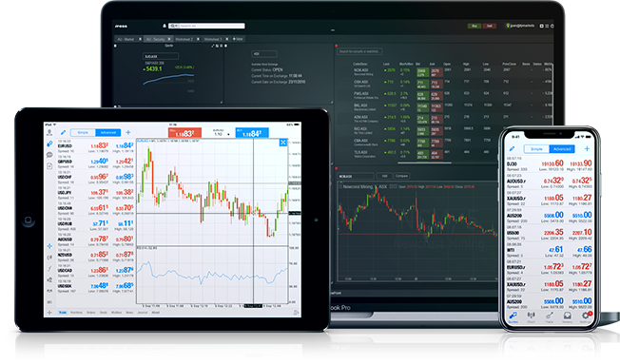Viewport: 620px width, 364px height.
Task: Click the watchlist security search field on laptop
Action: coord(359,51)
